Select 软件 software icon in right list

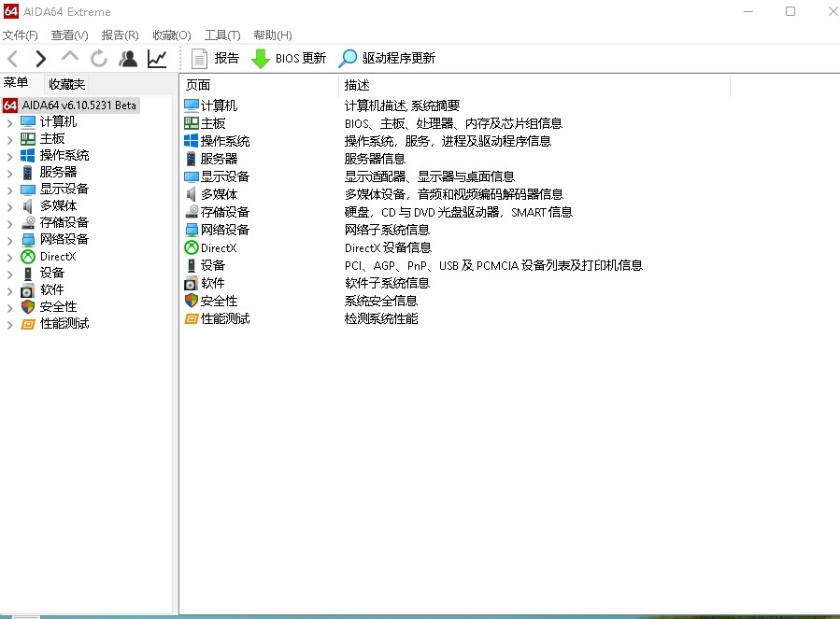coord(192,283)
